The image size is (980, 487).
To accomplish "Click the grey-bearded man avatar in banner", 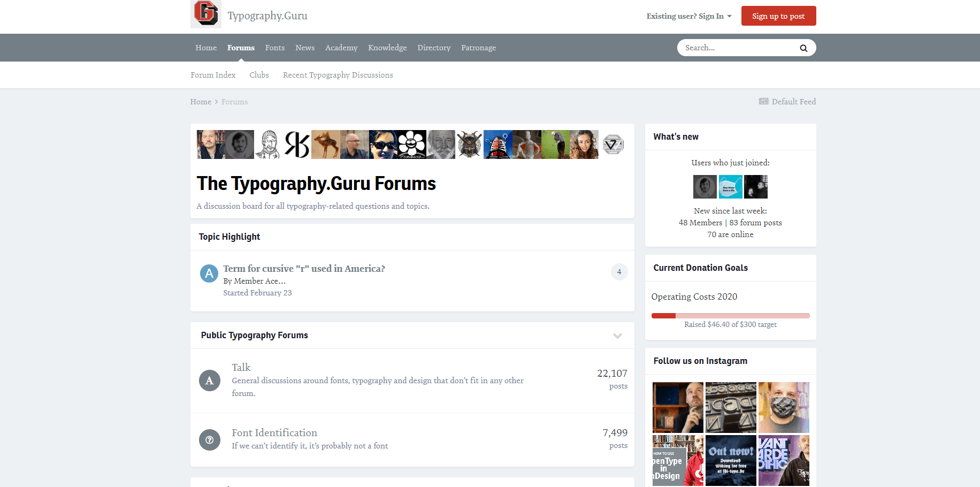I will [x=441, y=144].
